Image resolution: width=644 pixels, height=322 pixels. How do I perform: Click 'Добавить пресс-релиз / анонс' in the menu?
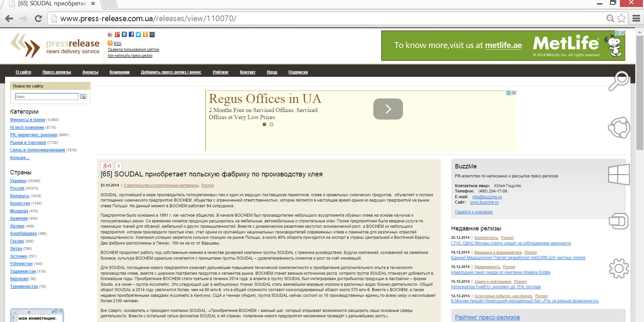point(171,72)
